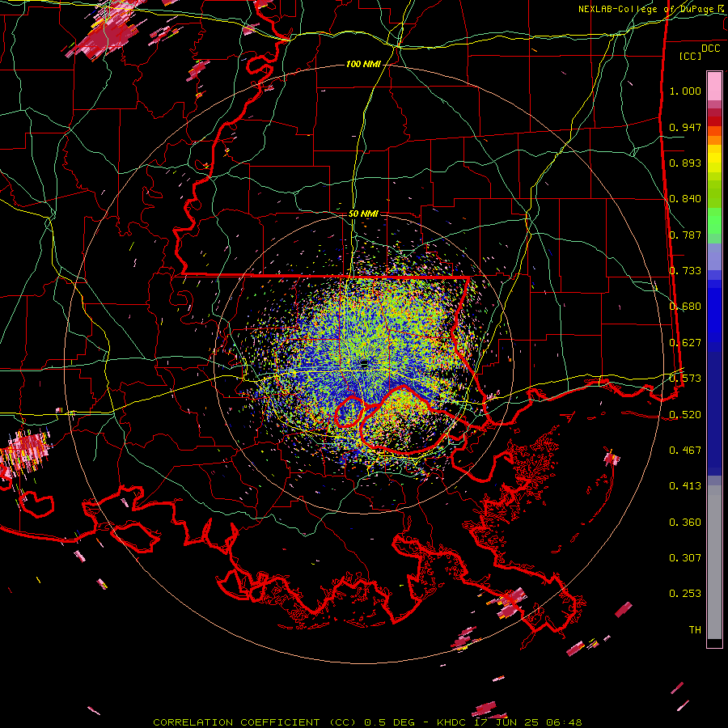Select the 0.467 color scale value

pos(685,450)
